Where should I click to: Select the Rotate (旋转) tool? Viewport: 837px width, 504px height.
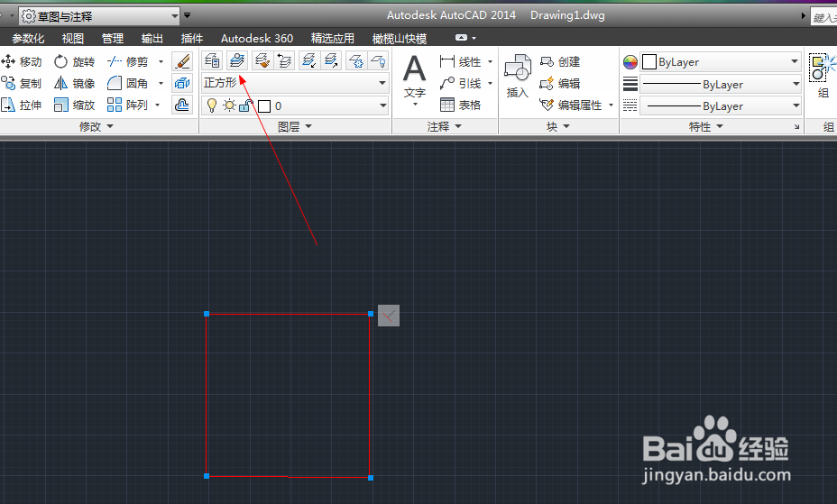[x=74, y=62]
